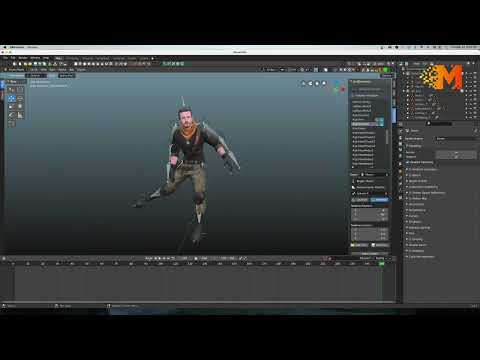Click the Viewport samples field under Sampling
The width and height of the screenshot is (480, 360).
click(x=456, y=157)
